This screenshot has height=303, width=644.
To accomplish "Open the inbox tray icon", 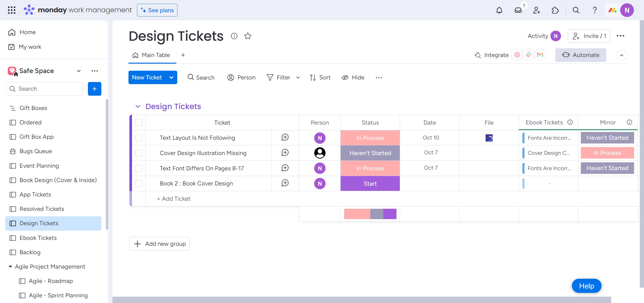I will click(x=518, y=10).
